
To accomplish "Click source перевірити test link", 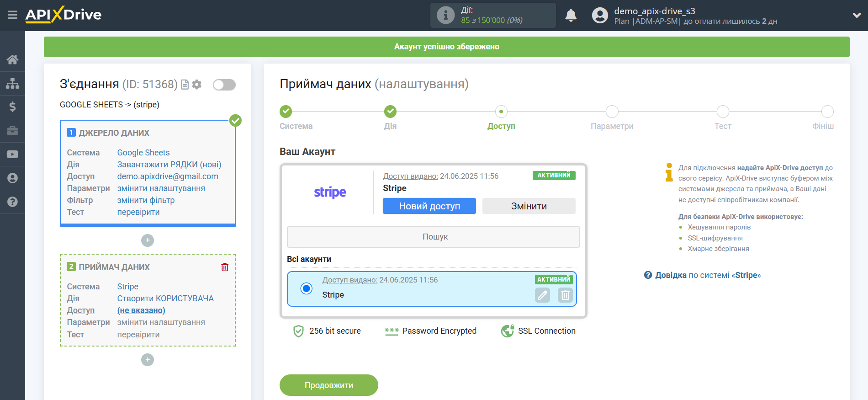I will (x=138, y=212).
